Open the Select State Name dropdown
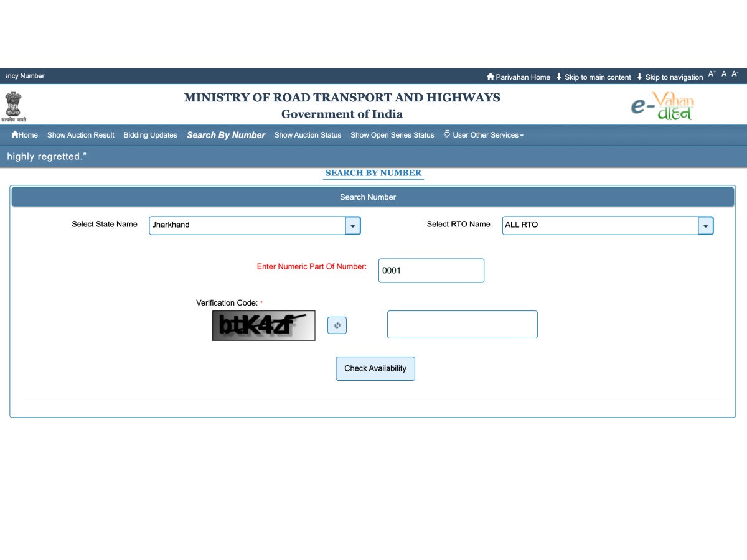This screenshot has height=560, width=747. click(x=352, y=225)
